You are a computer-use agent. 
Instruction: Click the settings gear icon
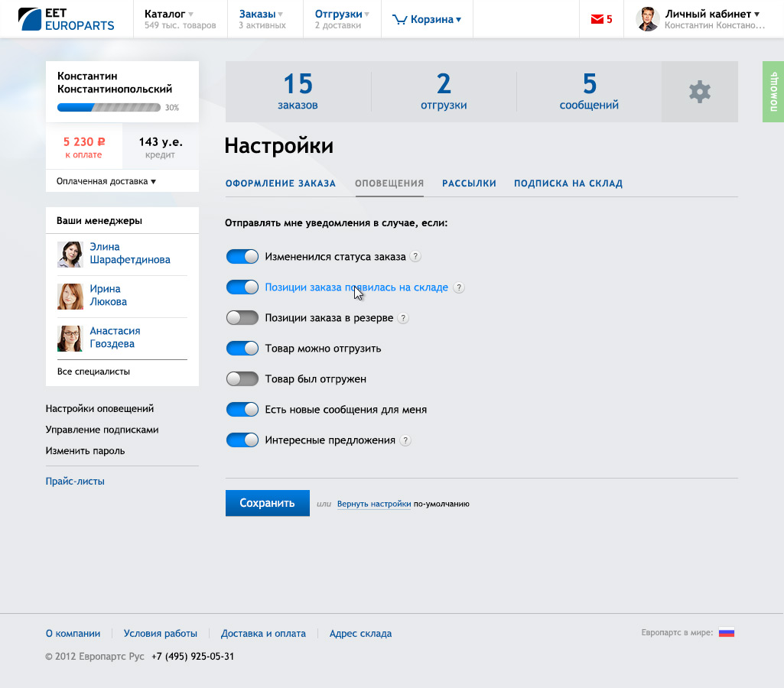[x=699, y=92]
